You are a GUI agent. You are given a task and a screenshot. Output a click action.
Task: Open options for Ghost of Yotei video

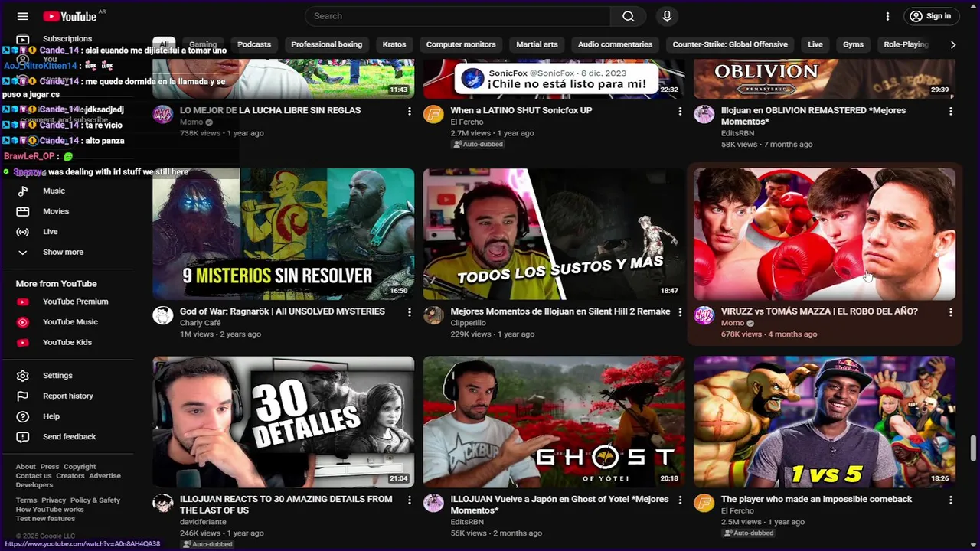[x=680, y=500]
